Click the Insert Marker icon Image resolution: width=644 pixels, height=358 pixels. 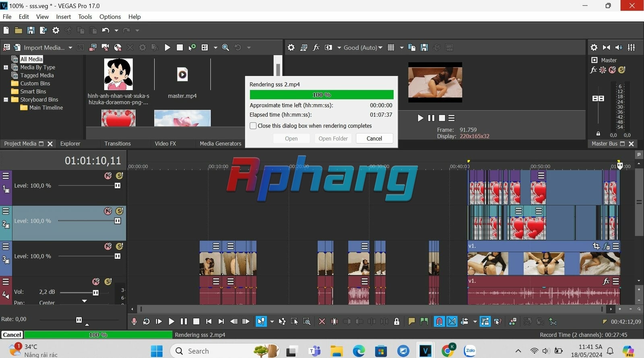point(411,321)
